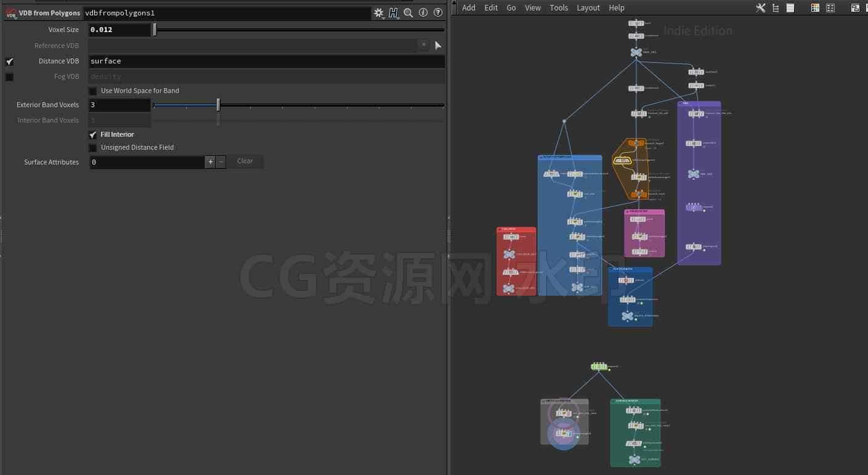Viewport: 868px width, 475px height.
Task: Select the yellow-outlined node in orange network box
Action: tap(622, 161)
